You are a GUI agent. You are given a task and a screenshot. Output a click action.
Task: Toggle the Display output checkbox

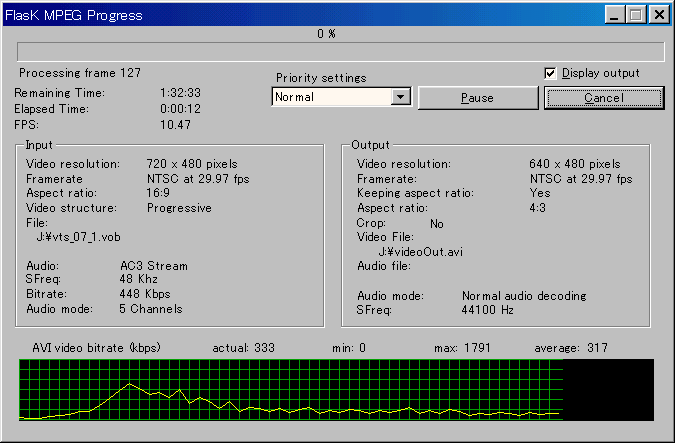coord(550,73)
